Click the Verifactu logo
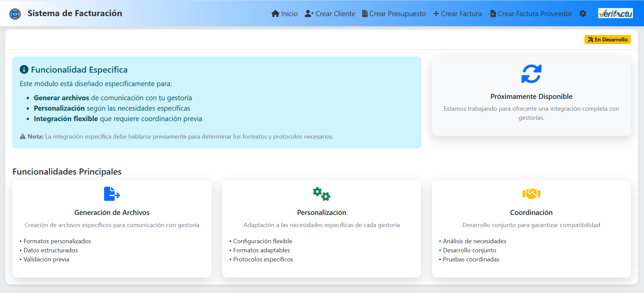Screen dimensions: 644x293 (x=615, y=13)
